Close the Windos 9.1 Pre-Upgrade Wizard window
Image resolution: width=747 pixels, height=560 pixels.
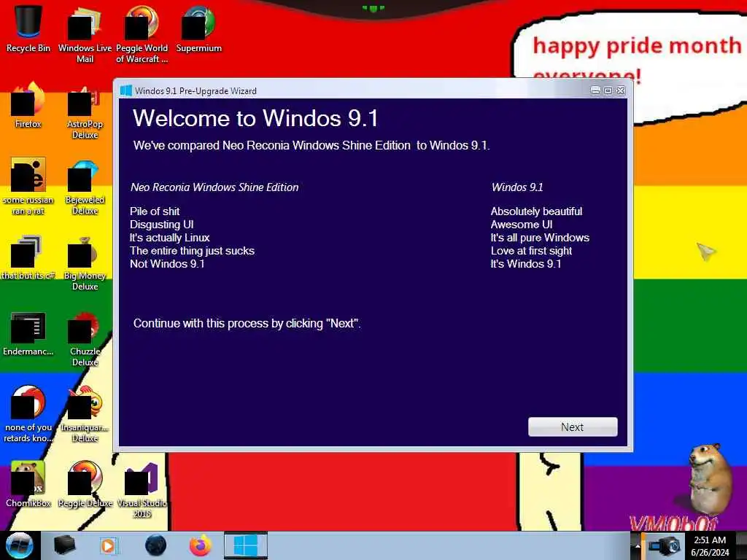tap(621, 90)
